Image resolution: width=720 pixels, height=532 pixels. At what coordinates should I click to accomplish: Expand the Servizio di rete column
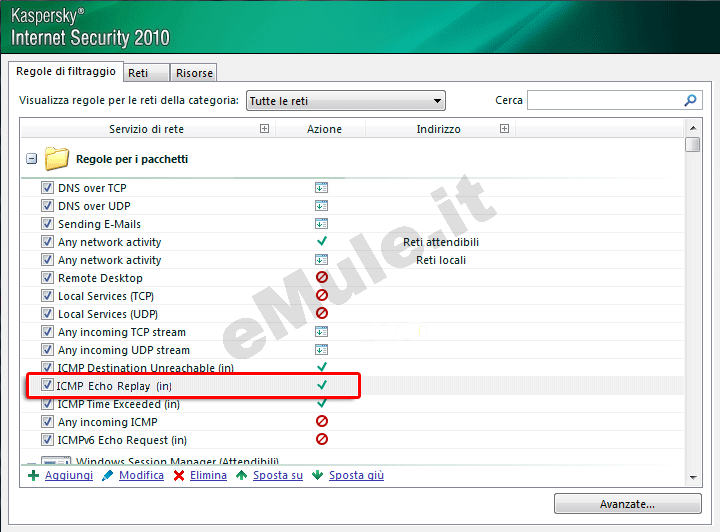tap(264, 129)
